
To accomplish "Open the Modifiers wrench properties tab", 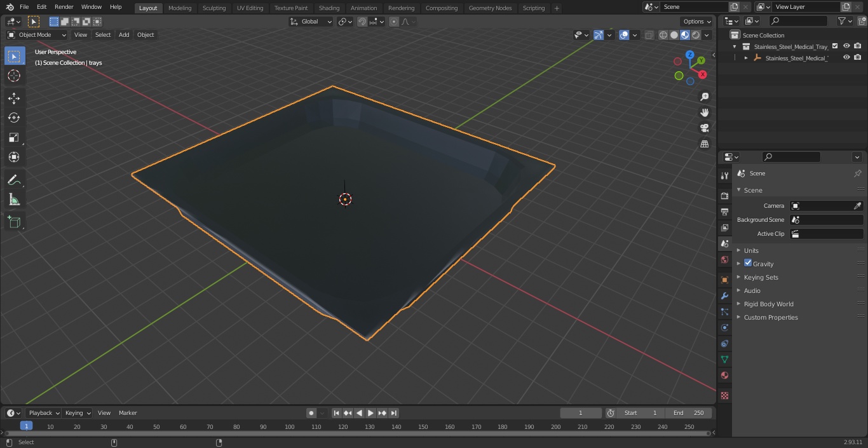I will 724,296.
